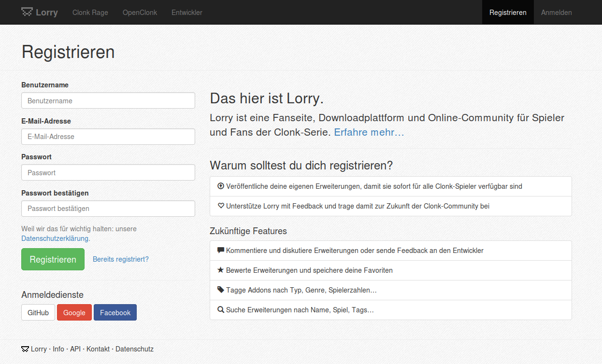Go to the Entwickler page
The width and height of the screenshot is (602, 364).
(x=186, y=13)
